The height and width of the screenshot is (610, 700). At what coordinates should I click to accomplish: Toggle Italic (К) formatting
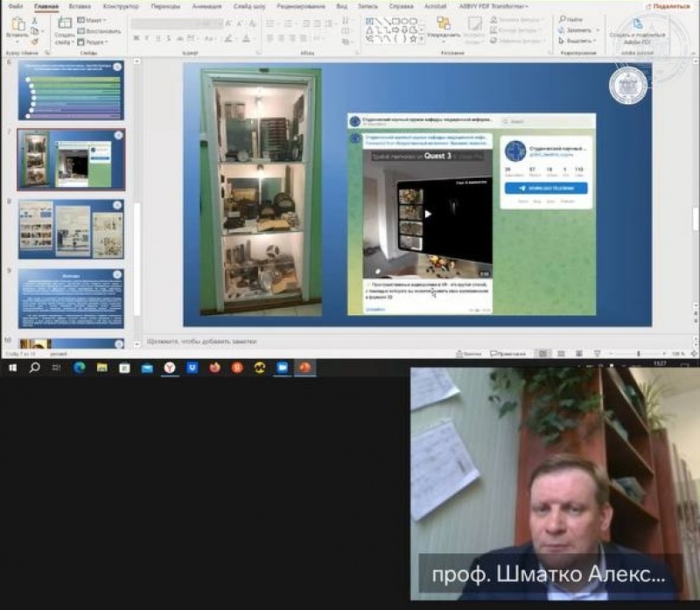pyautogui.click(x=147, y=39)
